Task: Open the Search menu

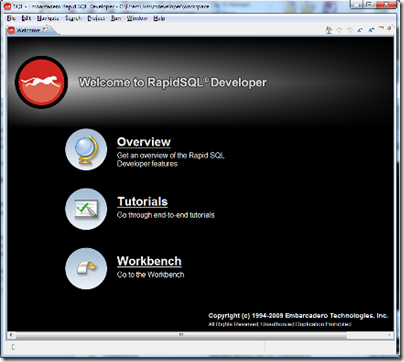Action: 73,18
